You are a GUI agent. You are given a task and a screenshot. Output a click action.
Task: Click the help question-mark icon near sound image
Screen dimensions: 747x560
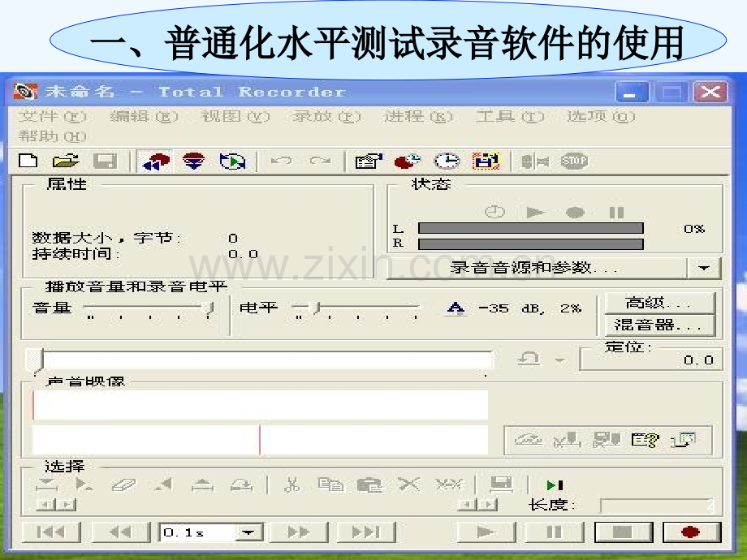[x=645, y=440]
